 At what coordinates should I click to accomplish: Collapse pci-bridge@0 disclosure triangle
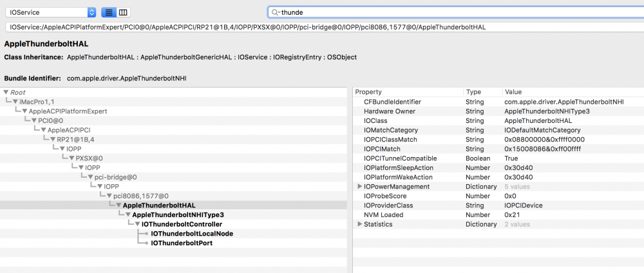90,177
